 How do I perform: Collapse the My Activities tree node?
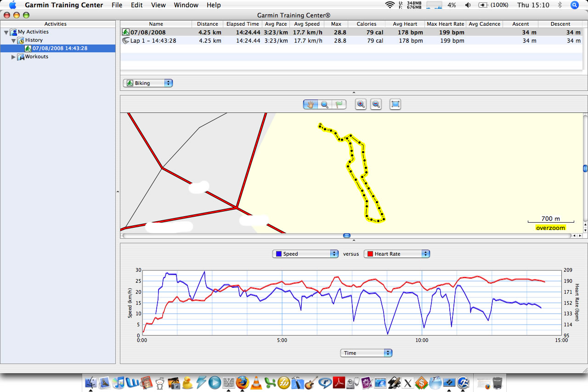click(6, 32)
